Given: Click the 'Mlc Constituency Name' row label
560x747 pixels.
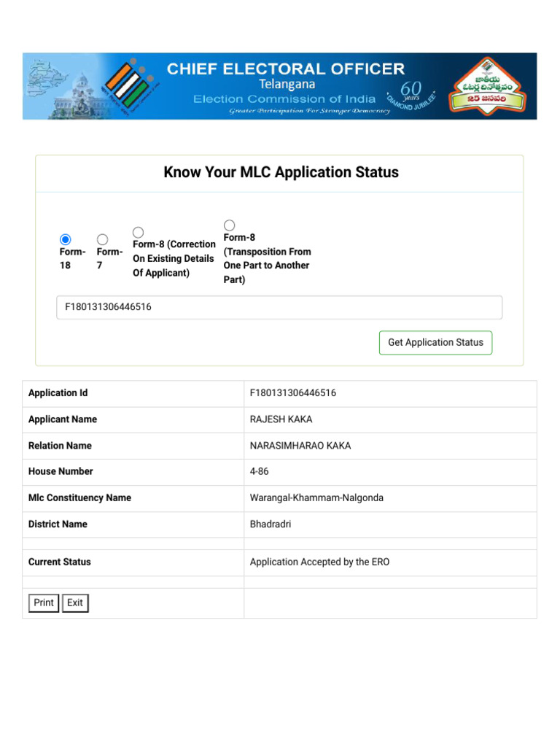Looking at the screenshot, I should pos(79,498).
